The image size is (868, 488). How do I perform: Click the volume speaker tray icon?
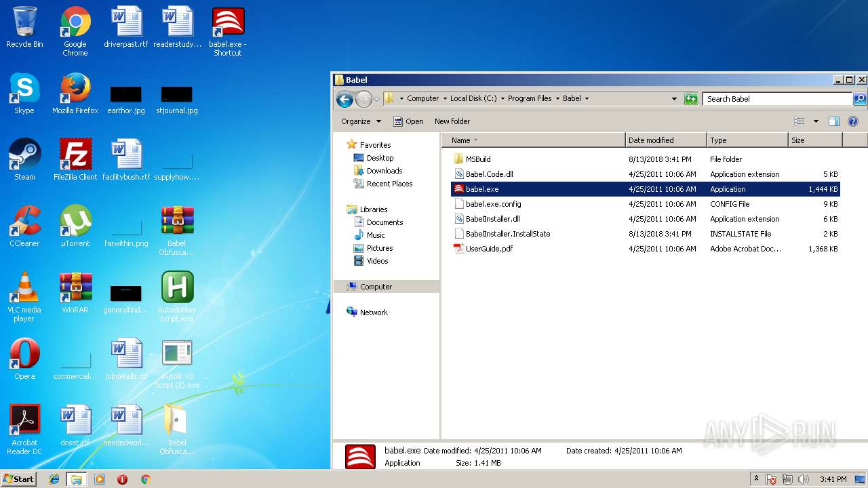(x=804, y=479)
